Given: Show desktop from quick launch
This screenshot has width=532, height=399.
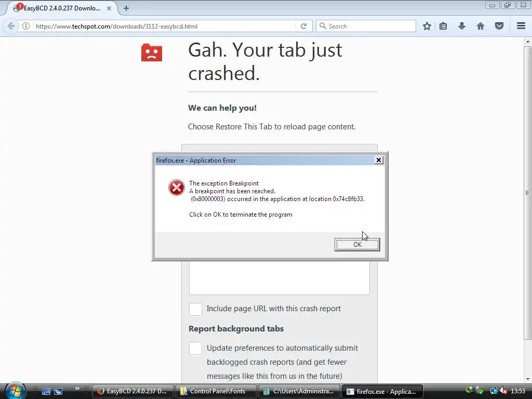Looking at the screenshot, I should [x=46, y=391].
